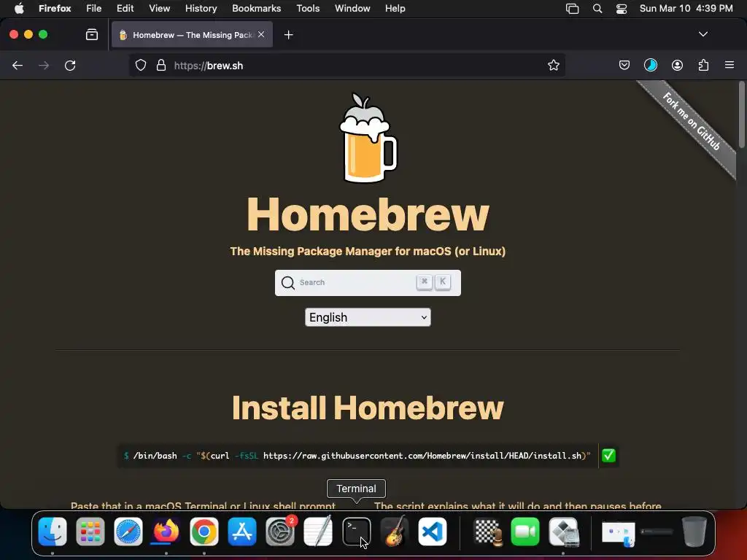747x560 pixels.
Task: Launch Google Chrome from the Dock
Action: 204,532
